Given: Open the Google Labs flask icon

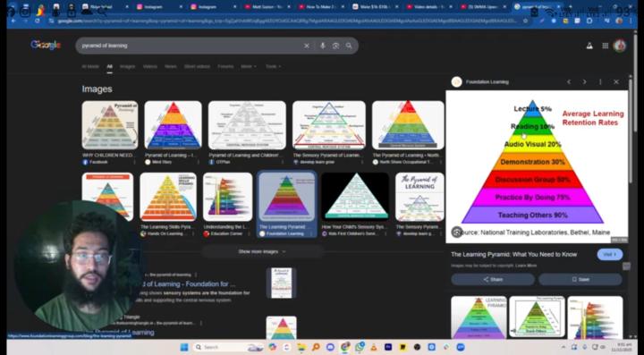Looking at the screenshot, I should [x=589, y=46].
